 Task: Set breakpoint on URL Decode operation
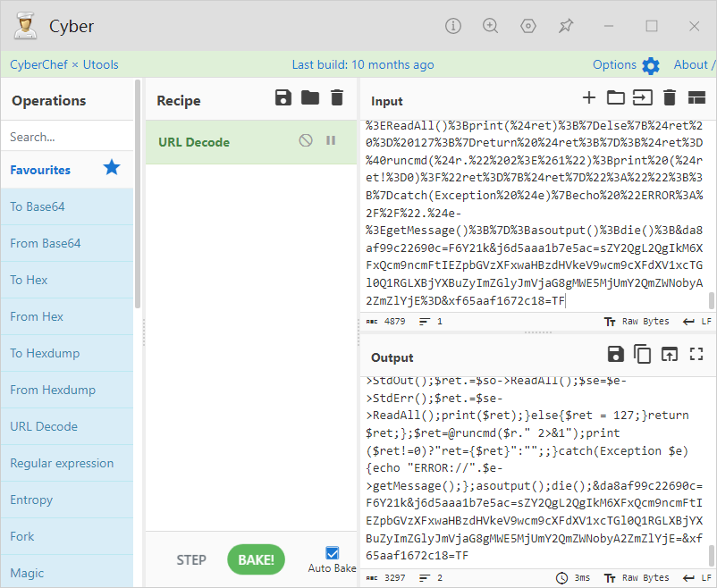pos(331,140)
